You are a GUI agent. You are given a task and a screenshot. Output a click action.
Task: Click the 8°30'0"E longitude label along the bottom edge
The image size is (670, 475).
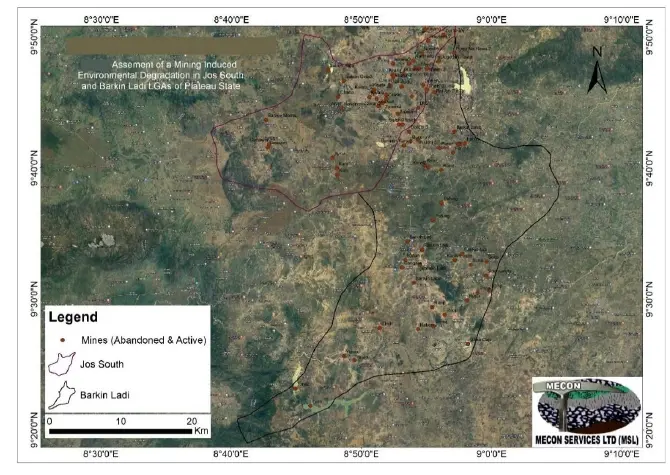tap(101, 454)
